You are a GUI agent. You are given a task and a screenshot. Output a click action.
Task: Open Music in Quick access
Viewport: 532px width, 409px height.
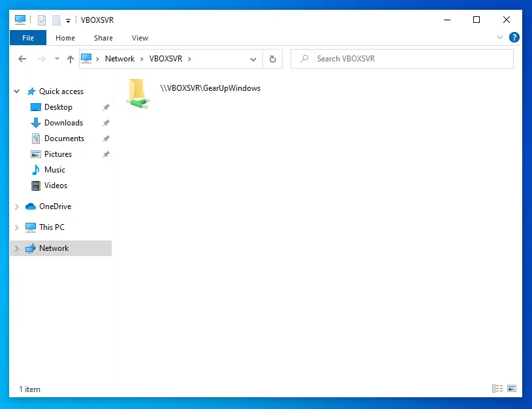click(55, 169)
